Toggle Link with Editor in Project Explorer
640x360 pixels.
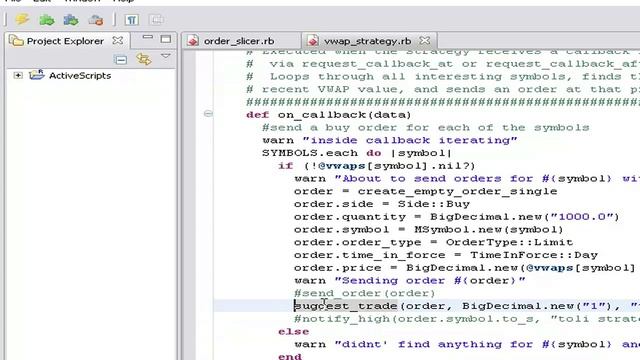click(x=144, y=59)
